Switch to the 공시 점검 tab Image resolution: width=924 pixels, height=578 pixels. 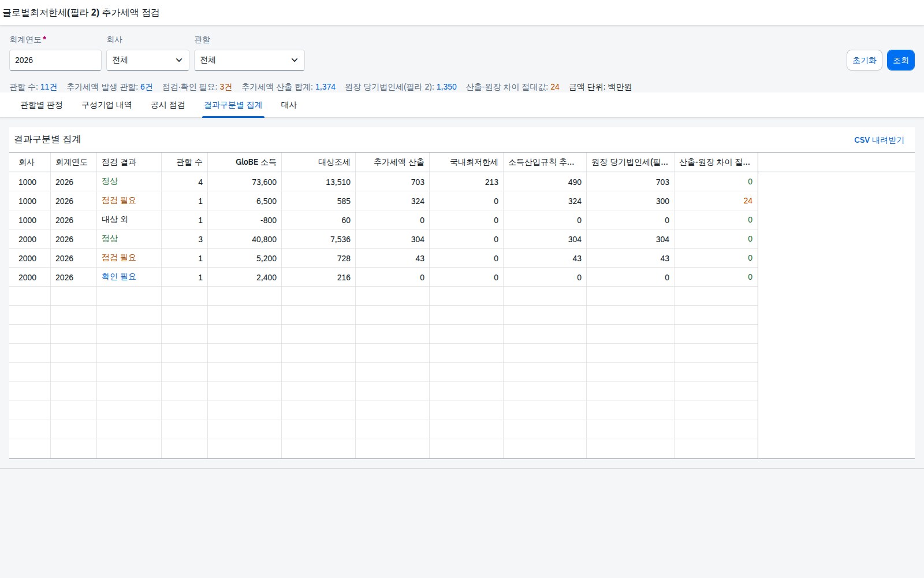point(168,105)
